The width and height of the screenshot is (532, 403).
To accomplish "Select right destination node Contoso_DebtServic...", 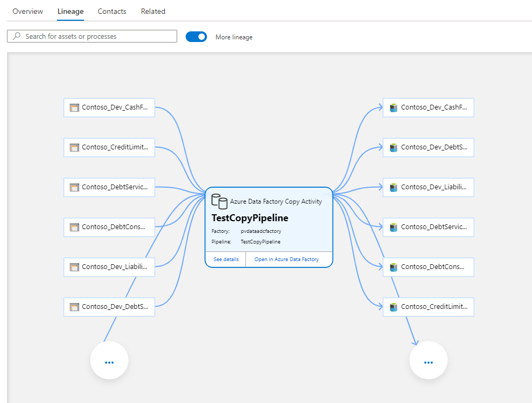I will (428, 227).
